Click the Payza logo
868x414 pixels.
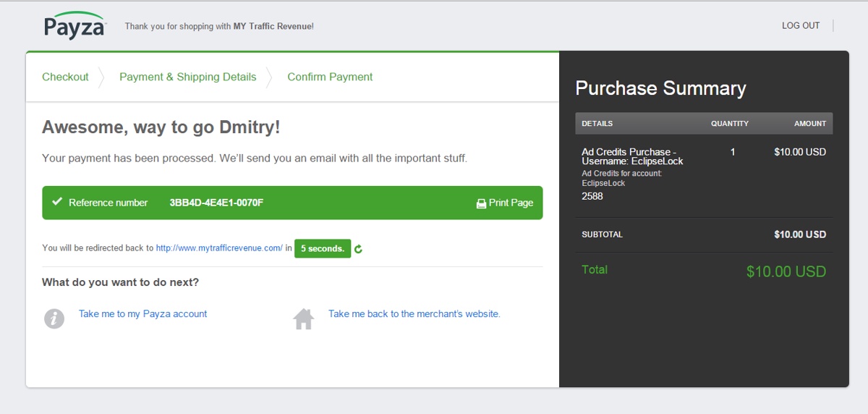pyautogui.click(x=75, y=25)
